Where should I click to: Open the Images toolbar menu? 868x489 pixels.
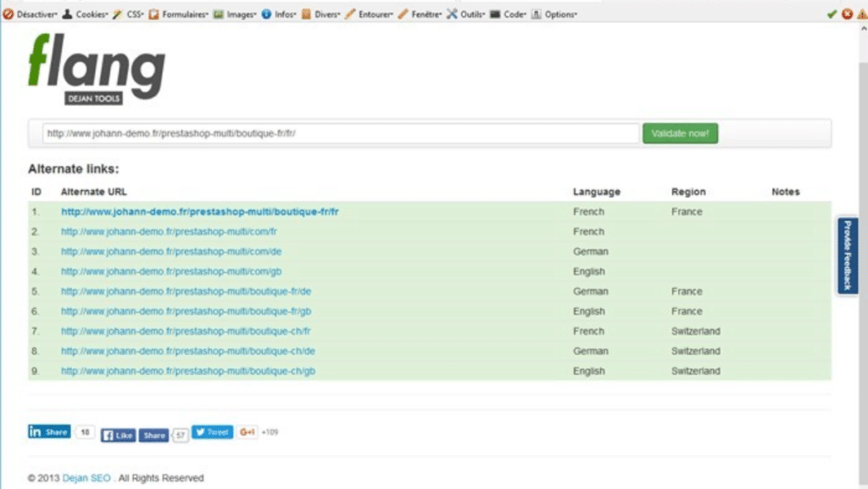point(235,14)
